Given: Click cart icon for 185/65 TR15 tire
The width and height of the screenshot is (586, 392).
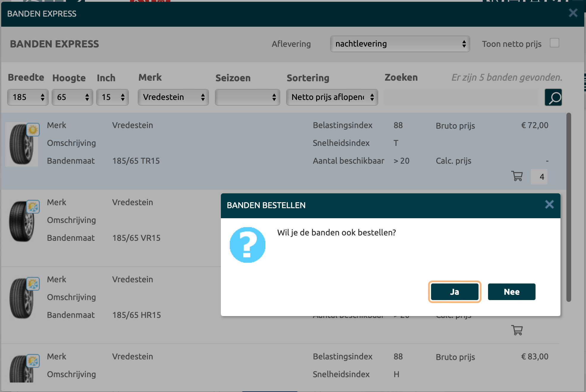Looking at the screenshot, I should [517, 176].
